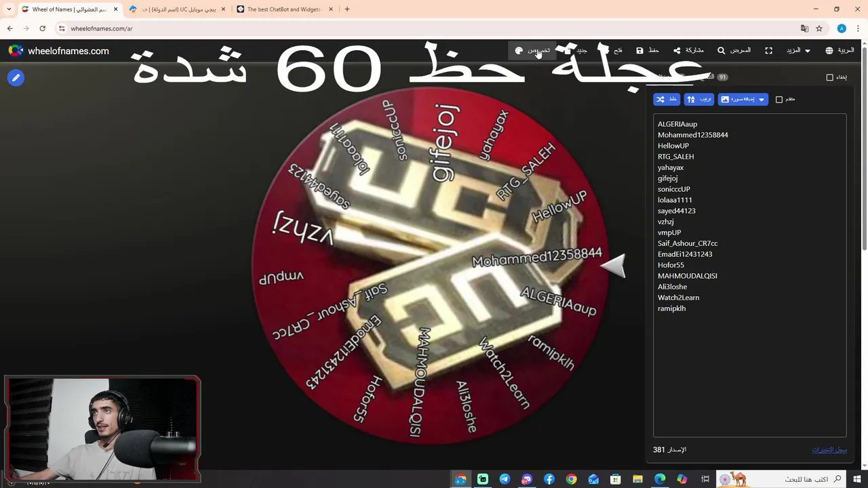Open Task View from the taskbar

tap(705, 480)
